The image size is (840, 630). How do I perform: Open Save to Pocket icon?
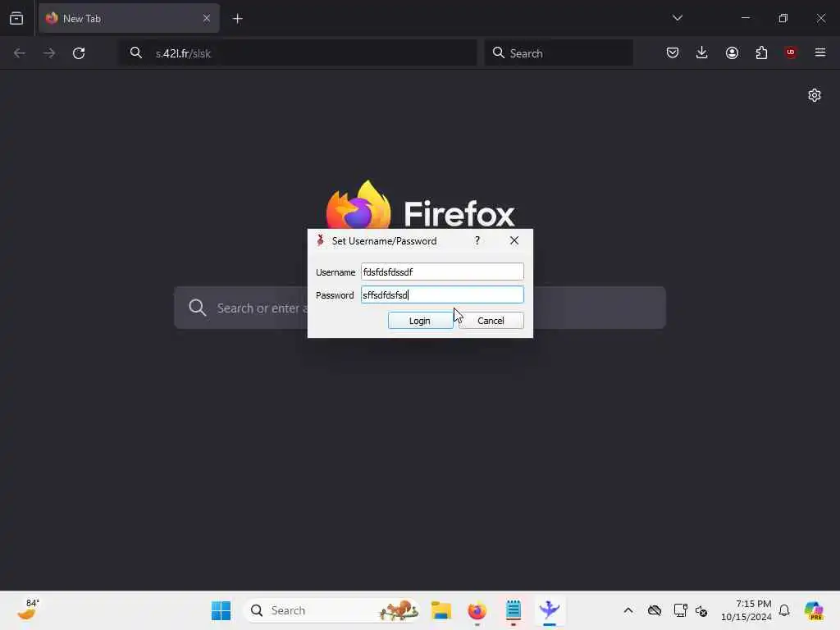[x=673, y=52]
